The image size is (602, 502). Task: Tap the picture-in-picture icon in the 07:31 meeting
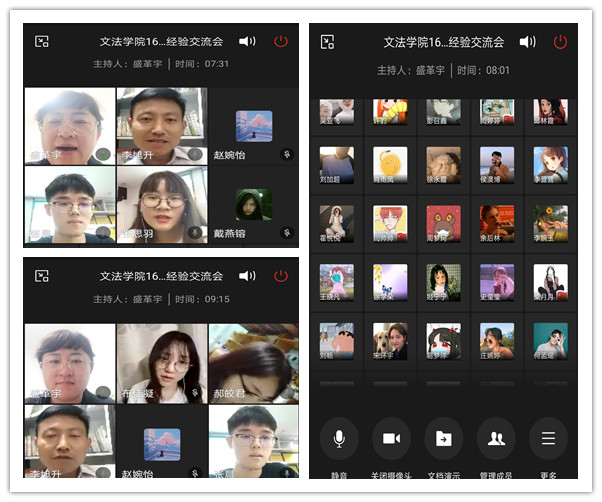[x=41, y=41]
